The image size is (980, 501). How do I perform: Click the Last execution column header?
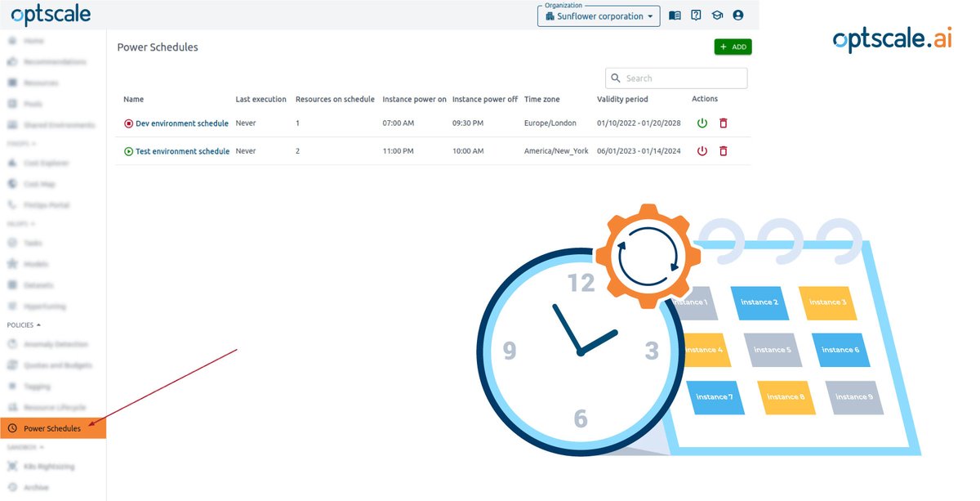point(261,99)
